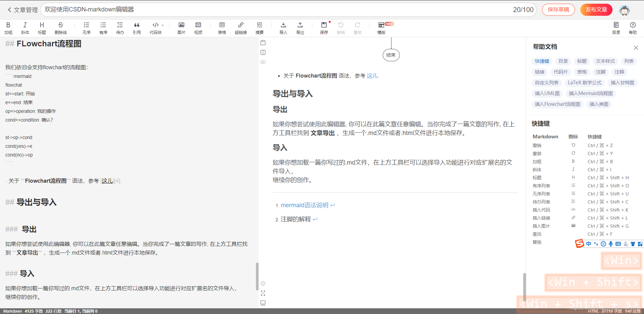
Task: Save the article with 保存
Action: click(x=324, y=28)
